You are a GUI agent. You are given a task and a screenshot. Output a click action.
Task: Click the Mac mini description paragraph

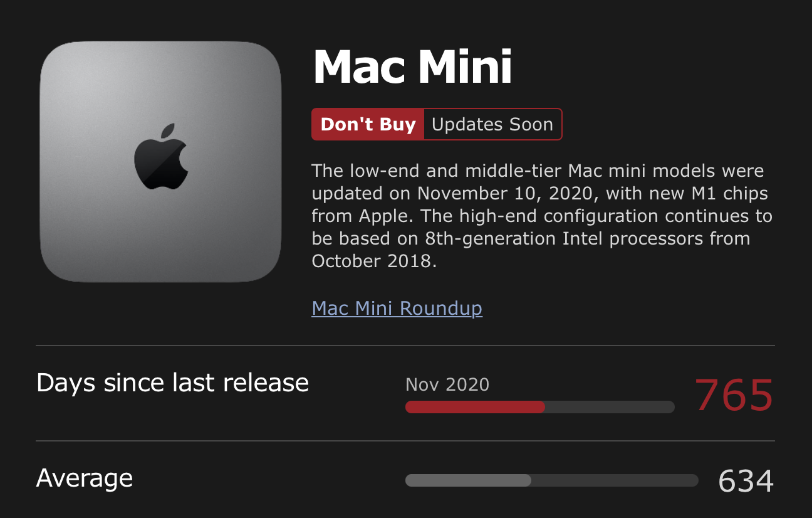542,216
